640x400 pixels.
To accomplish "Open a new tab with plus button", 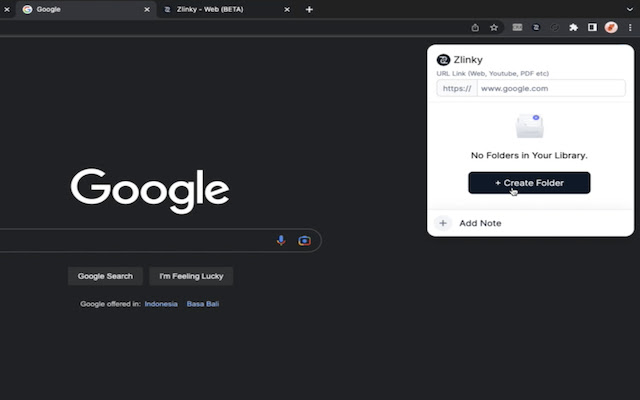I will (x=309, y=9).
